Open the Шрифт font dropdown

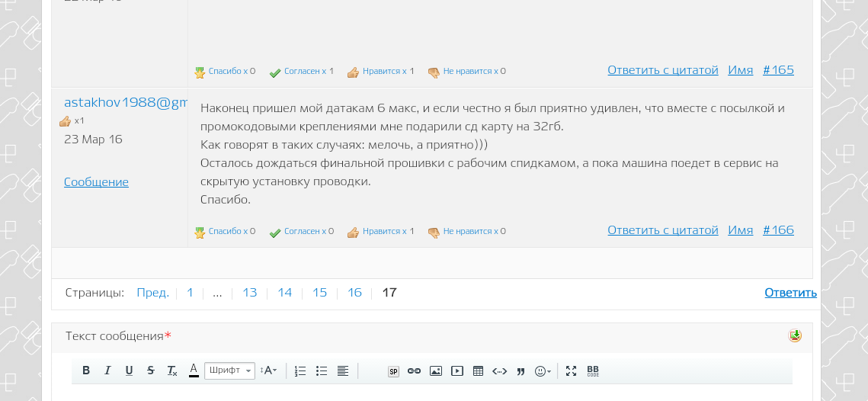(229, 371)
